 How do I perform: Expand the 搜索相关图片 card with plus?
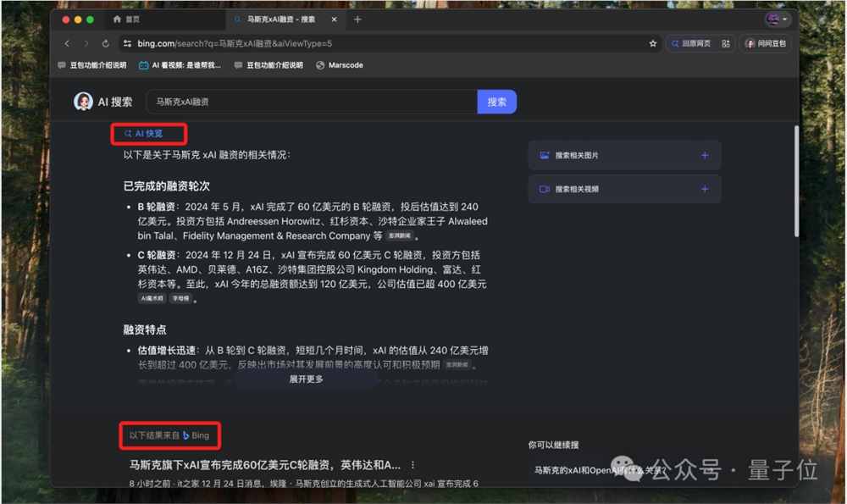pyautogui.click(x=703, y=155)
